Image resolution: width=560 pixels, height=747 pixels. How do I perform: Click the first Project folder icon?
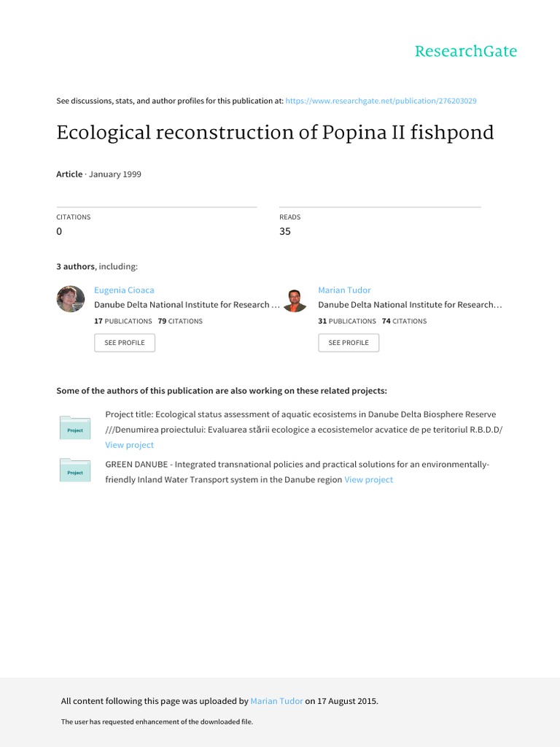pos(74,428)
